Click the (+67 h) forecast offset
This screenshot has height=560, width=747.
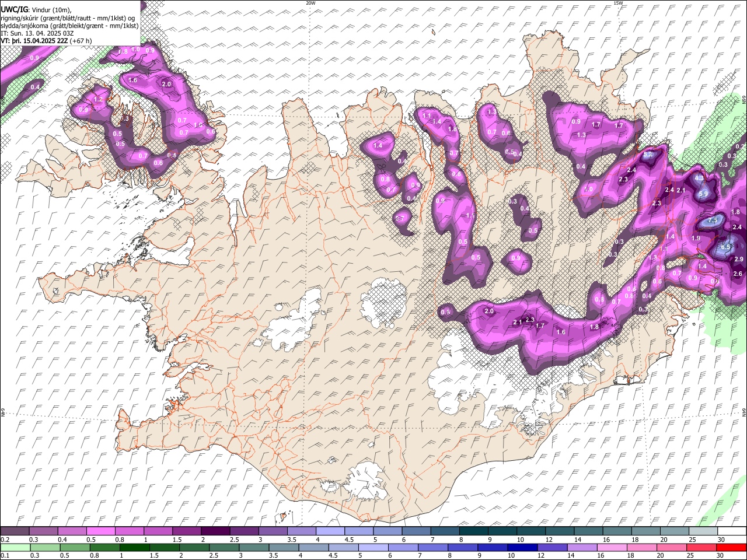[81, 41]
